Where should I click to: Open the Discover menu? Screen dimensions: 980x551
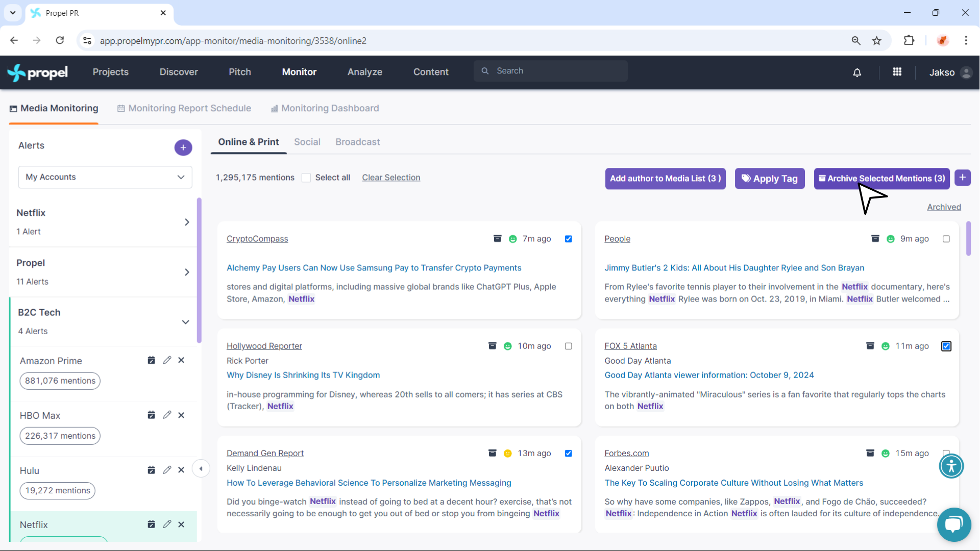pyautogui.click(x=179, y=72)
